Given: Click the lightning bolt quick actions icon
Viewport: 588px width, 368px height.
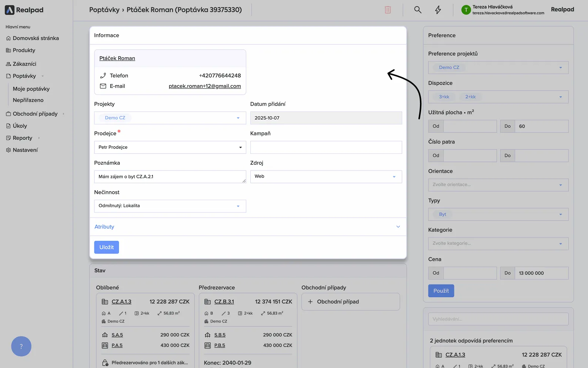Looking at the screenshot, I should [438, 10].
